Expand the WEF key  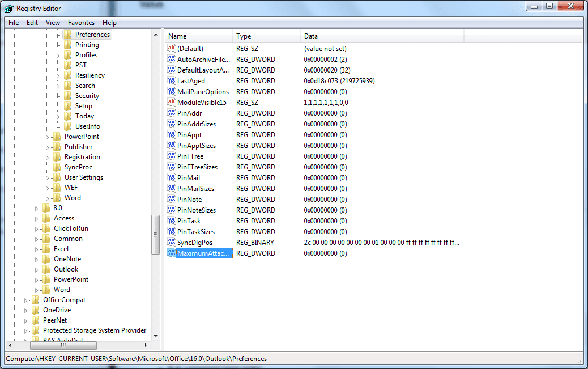click(x=47, y=188)
